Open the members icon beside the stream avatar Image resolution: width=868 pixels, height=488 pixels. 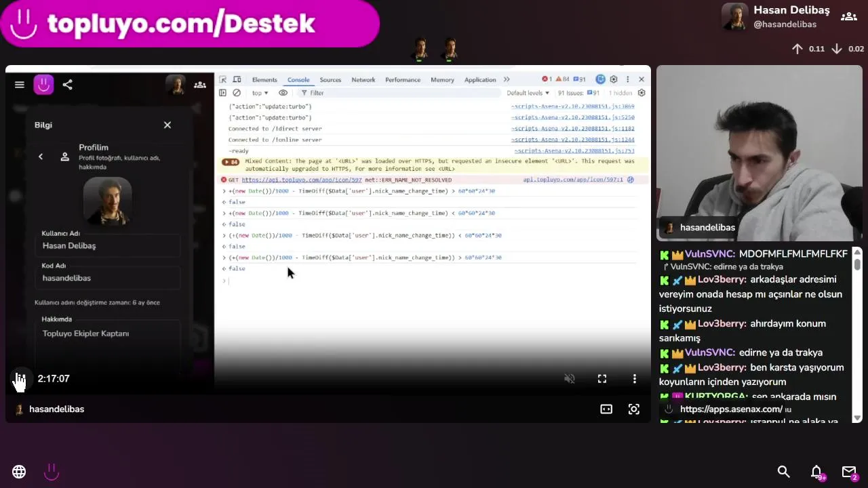(x=200, y=85)
